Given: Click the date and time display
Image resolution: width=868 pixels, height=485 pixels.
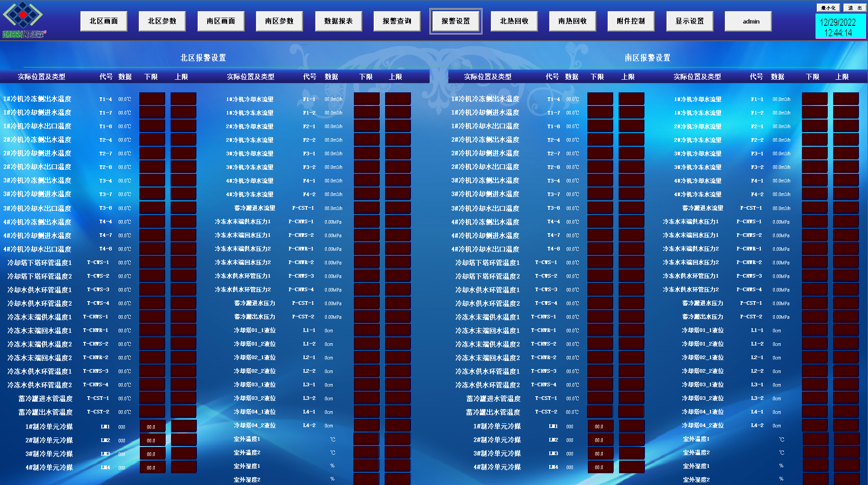Looking at the screenshot, I should [x=840, y=27].
